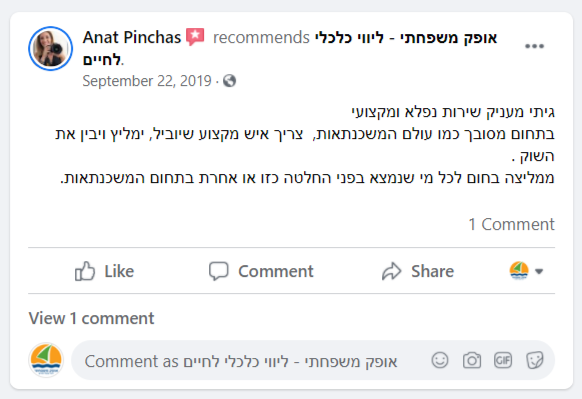
Task: Expand the act-as page selector arrow
Action: click(x=539, y=271)
